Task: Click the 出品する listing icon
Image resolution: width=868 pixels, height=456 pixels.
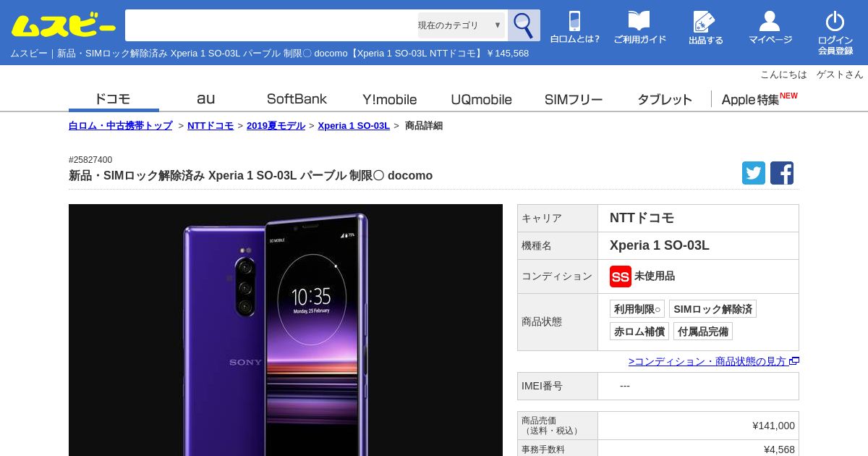Action: click(x=705, y=28)
